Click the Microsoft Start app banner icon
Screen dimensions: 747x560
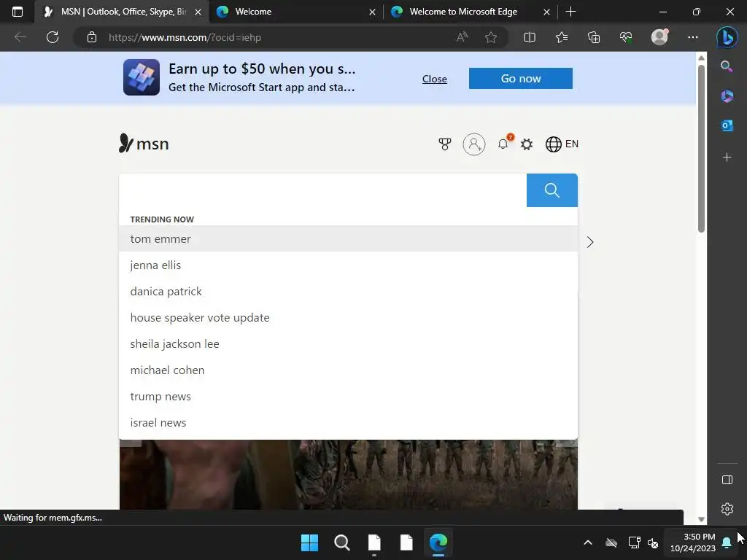142,77
